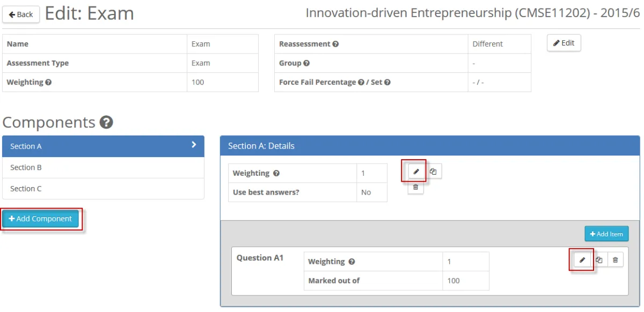Open the Components help question mark icon
The image size is (644, 312).
106,123
